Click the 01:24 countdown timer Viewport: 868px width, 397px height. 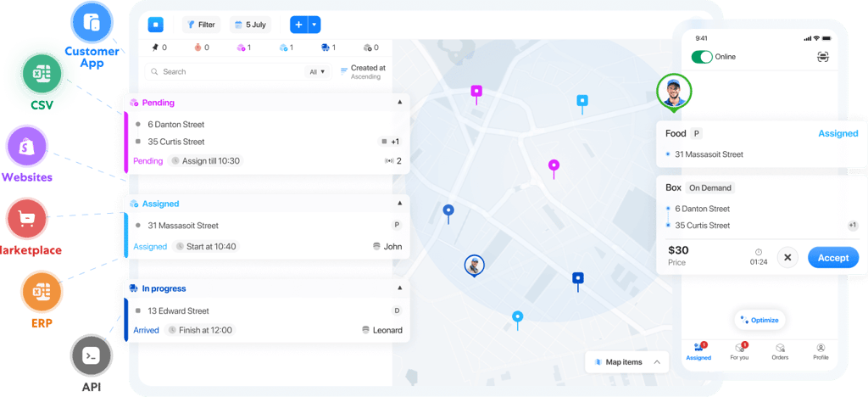(759, 257)
